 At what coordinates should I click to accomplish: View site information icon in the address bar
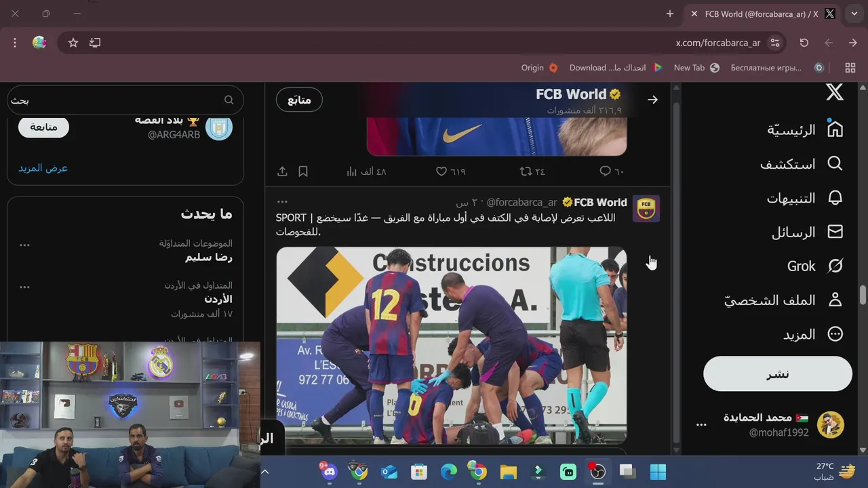pos(775,43)
